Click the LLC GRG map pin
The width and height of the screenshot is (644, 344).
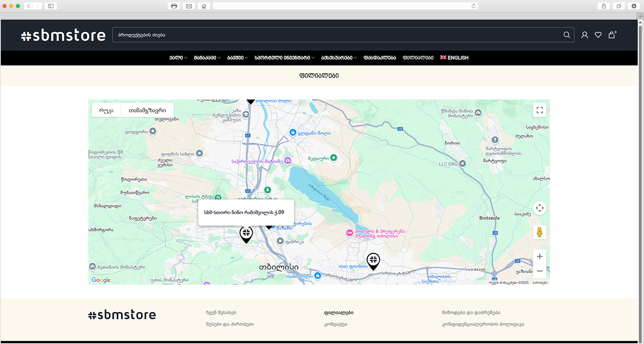462,164
